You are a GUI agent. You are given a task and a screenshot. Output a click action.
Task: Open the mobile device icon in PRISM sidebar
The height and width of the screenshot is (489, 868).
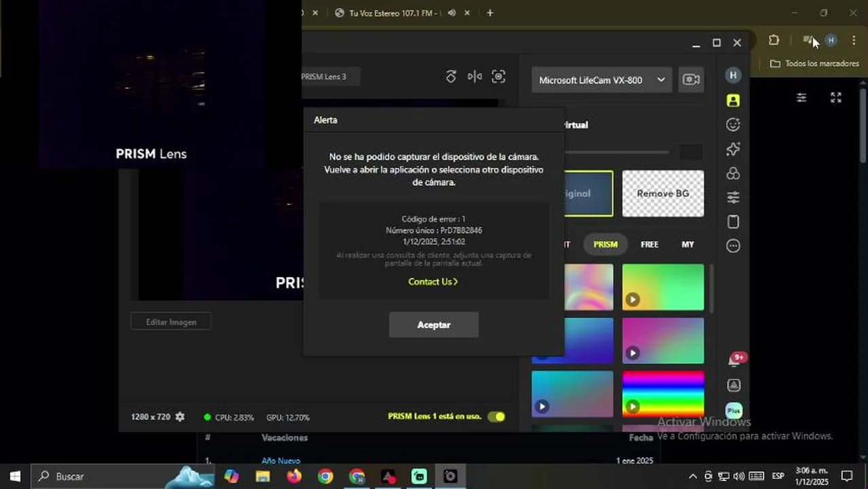tap(733, 222)
